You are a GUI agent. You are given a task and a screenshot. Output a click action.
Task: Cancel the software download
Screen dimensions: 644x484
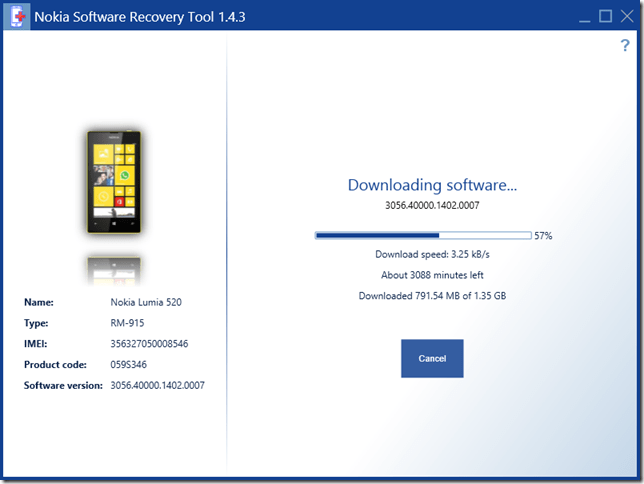[432, 358]
